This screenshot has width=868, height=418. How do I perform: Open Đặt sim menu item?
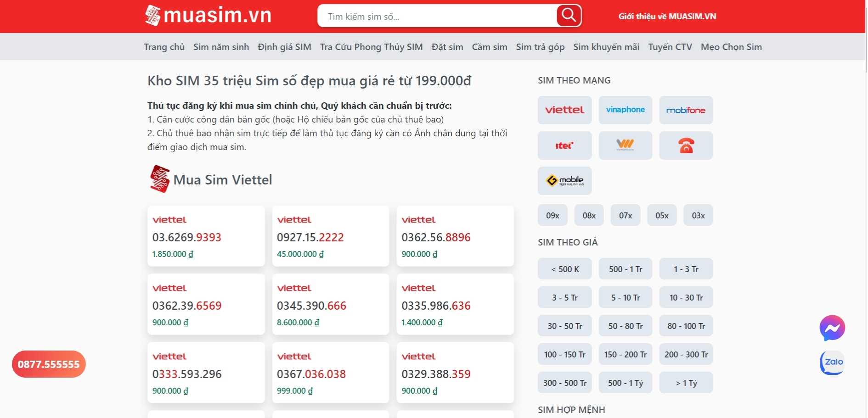447,47
